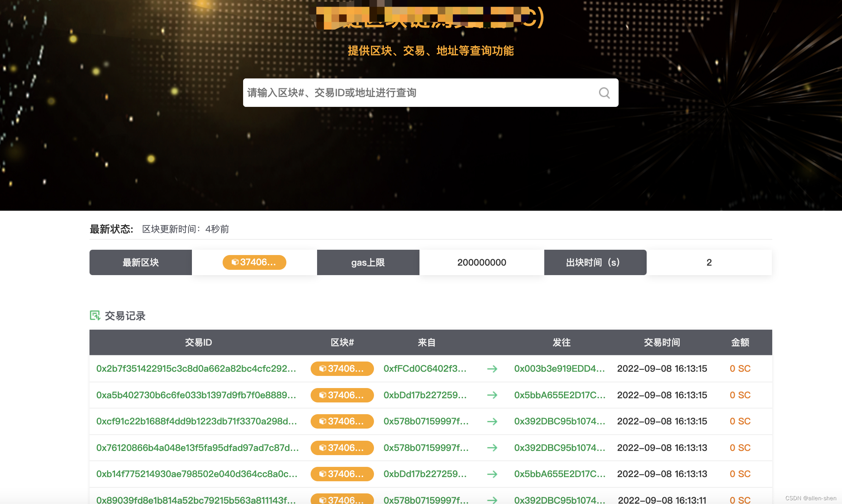Open recipient address 0x5bbA655E2D17C in second row
This screenshot has width=842, height=504.
559,395
